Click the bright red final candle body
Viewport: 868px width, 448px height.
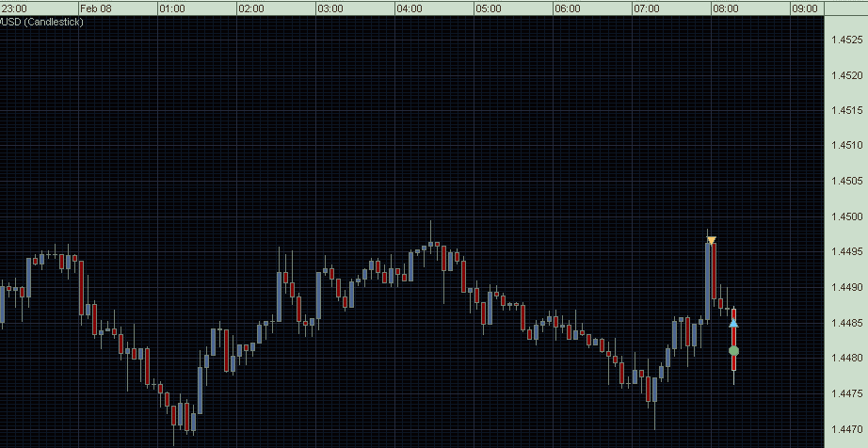pos(734,340)
